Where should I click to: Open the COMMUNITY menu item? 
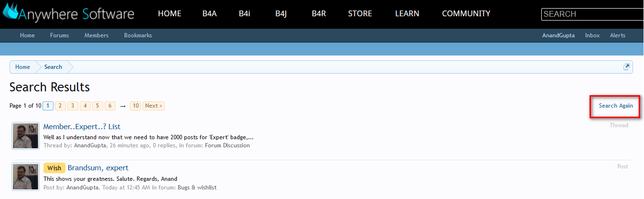point(466,14)
